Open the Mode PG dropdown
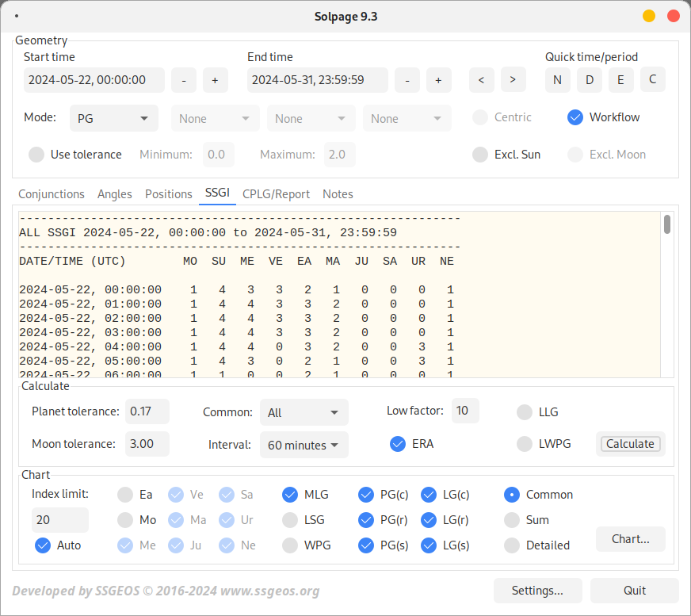Screen dimensions: 691x616 113,118
